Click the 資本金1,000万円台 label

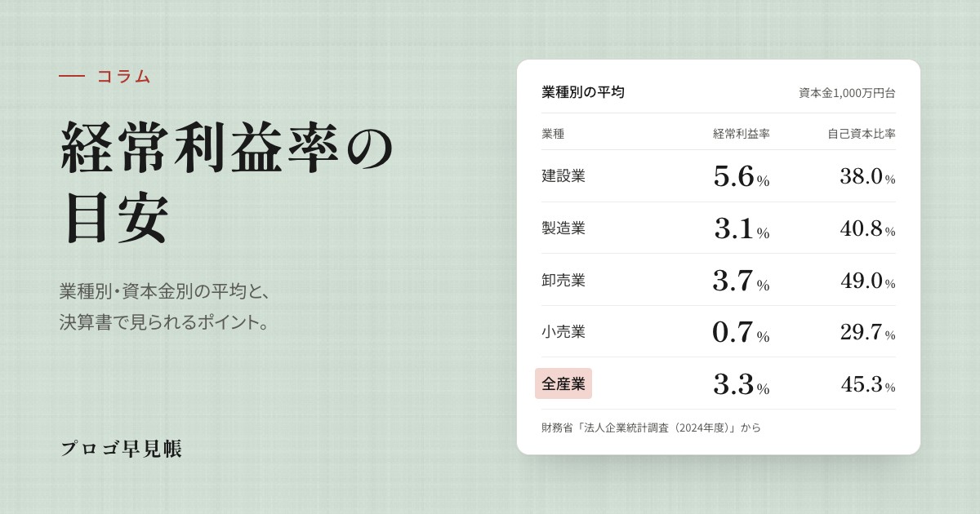tap(847, 93)
